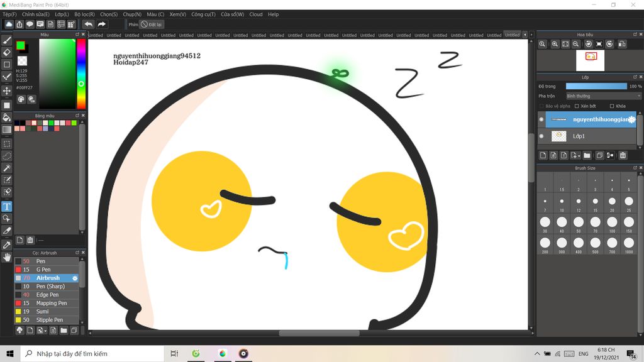This screenshot has width=644, height=362.
Task: Select the Text tool
Action: point(6,206)
